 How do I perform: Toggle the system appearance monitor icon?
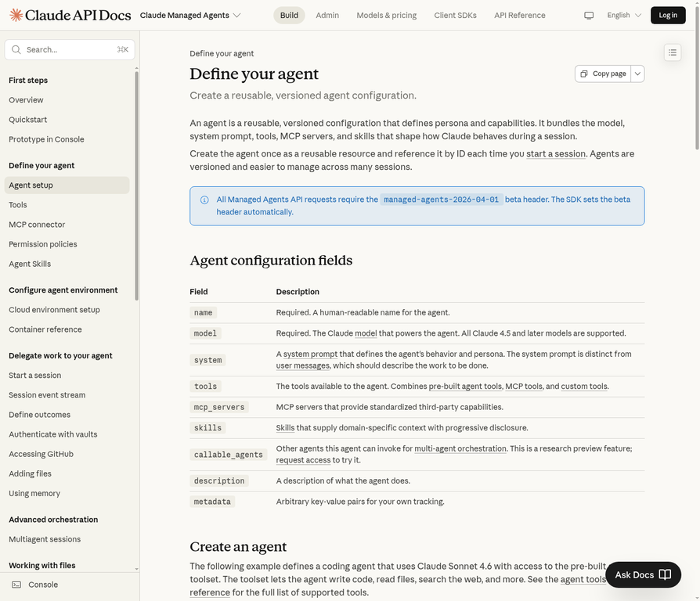tap(589, 14)
